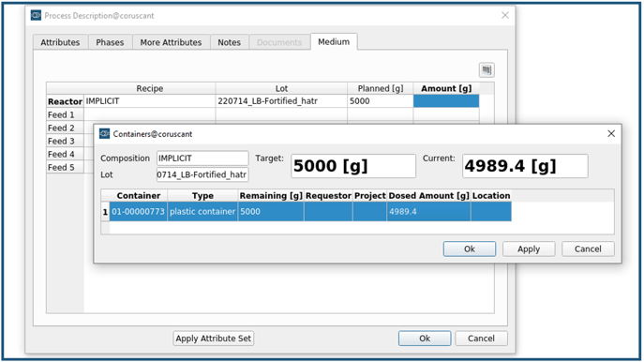Select the Feed 4 row header
The image size is (644, 362).
click(65, 154)
